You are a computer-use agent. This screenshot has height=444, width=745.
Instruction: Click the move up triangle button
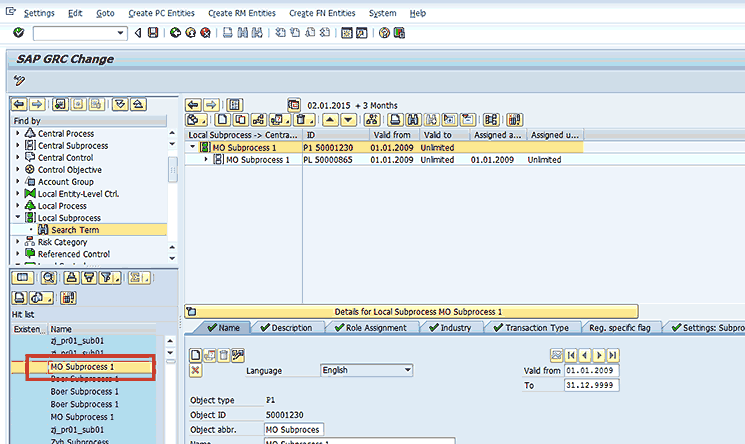coord(330,120)
